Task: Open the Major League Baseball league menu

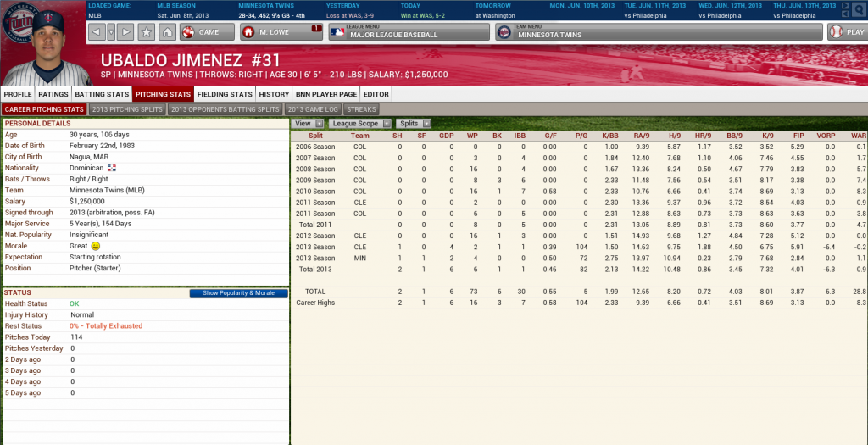Action: click(x=409, y=32)
